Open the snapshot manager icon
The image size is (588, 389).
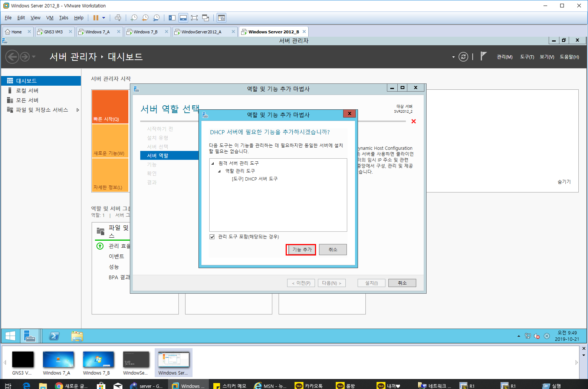click(x=156, y=18)
